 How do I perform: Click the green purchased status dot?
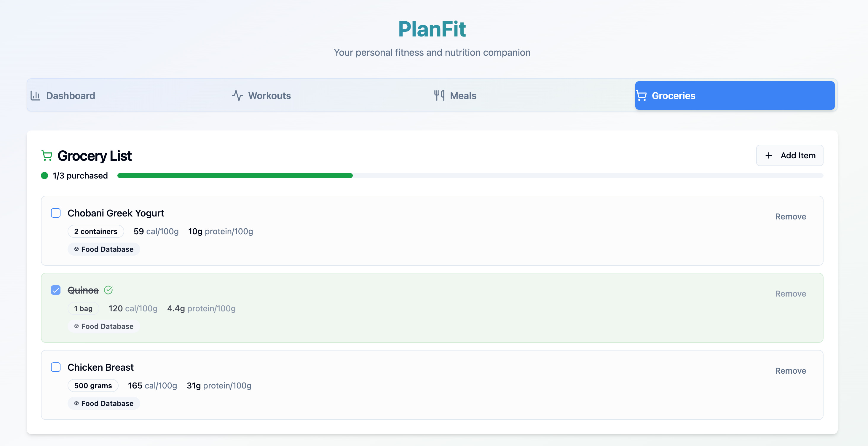click(x=44, y=176)
